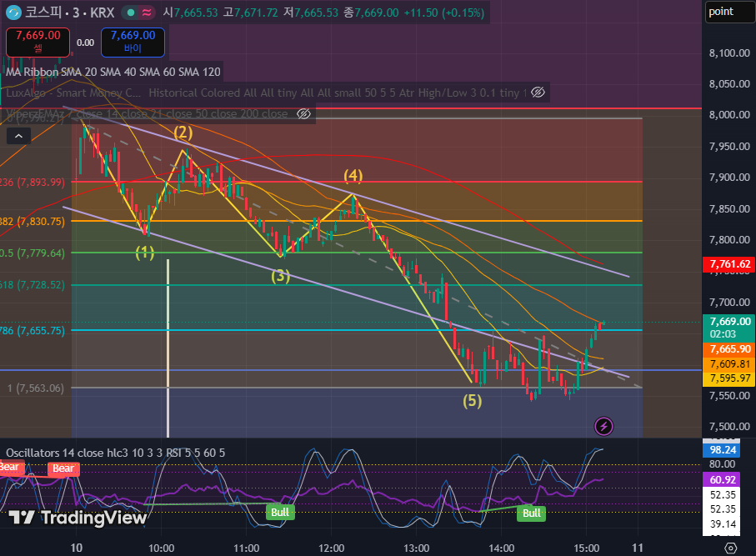The image size is (756, 556).
Task: Click the TradingView logo
Action: tap(78, 518)
